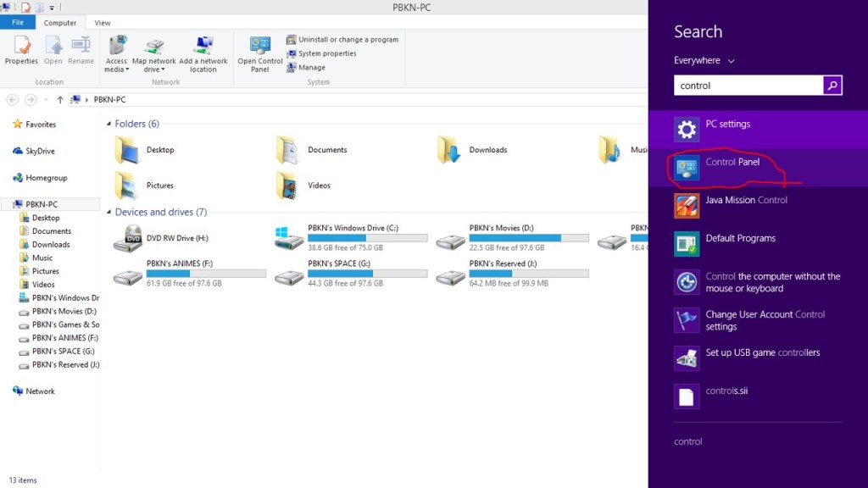Collapse the Devices and drives group

tap(109, 213)
